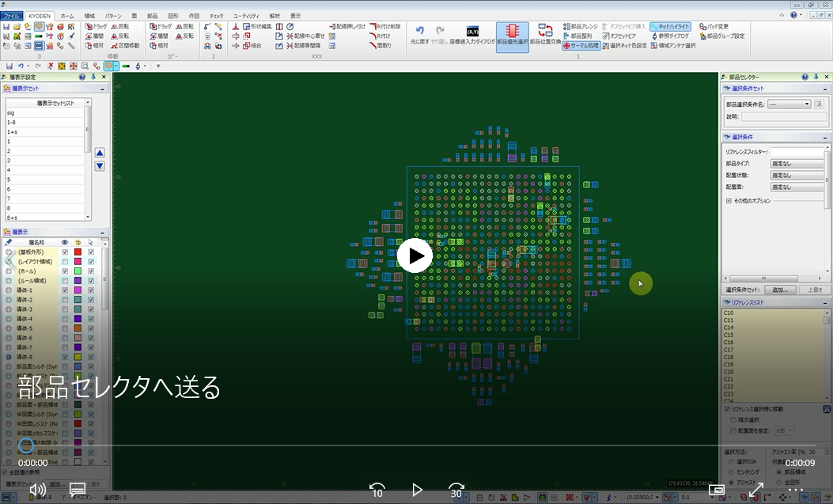This screenshot has width=833, height=504.
Task: Click the 部品優先選択 ribbon icon
Action: point(512,36)
